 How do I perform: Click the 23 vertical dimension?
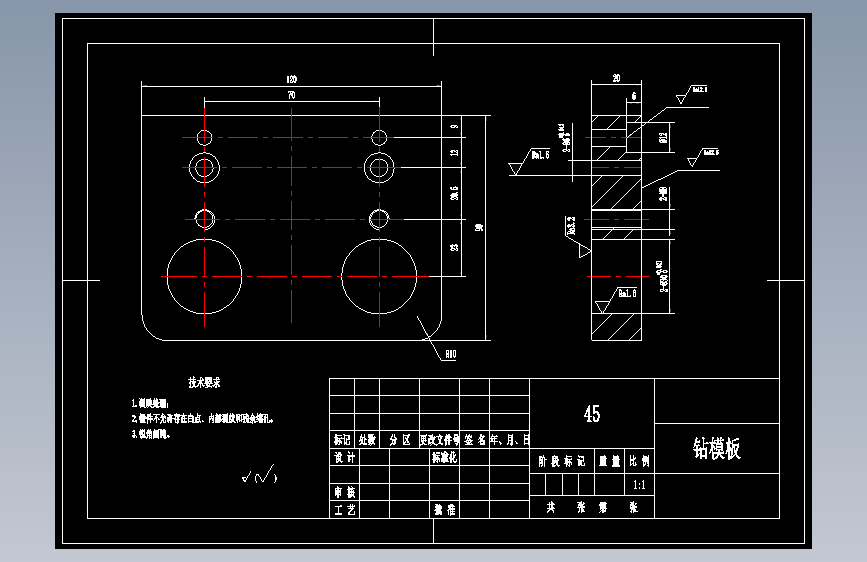[454, 247]
